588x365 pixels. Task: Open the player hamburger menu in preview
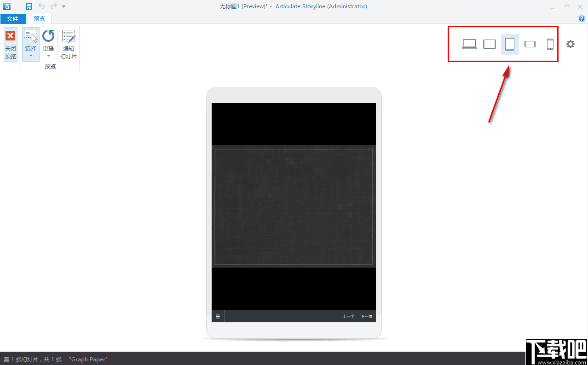218,316
